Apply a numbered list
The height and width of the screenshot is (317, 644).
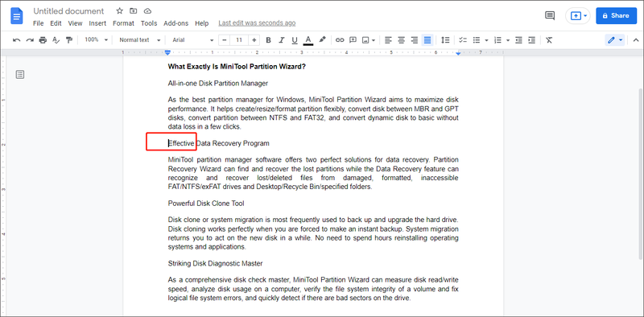(497, 40)
